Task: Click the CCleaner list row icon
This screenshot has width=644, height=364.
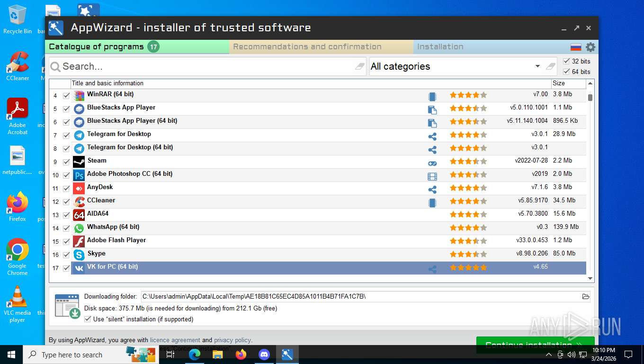Action: pos(79,202)
